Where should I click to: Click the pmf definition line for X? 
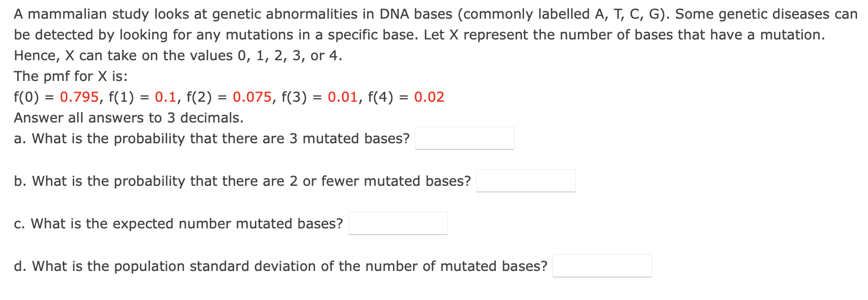click(x=228, y=97)
